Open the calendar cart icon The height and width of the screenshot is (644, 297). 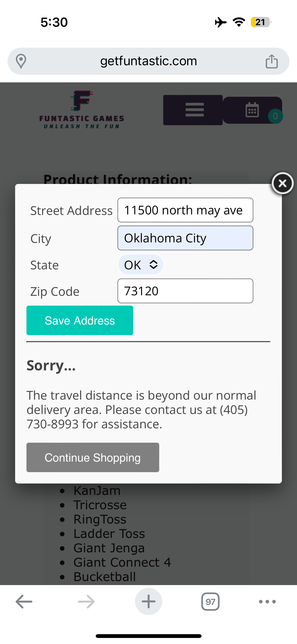[x=252, y=110]
